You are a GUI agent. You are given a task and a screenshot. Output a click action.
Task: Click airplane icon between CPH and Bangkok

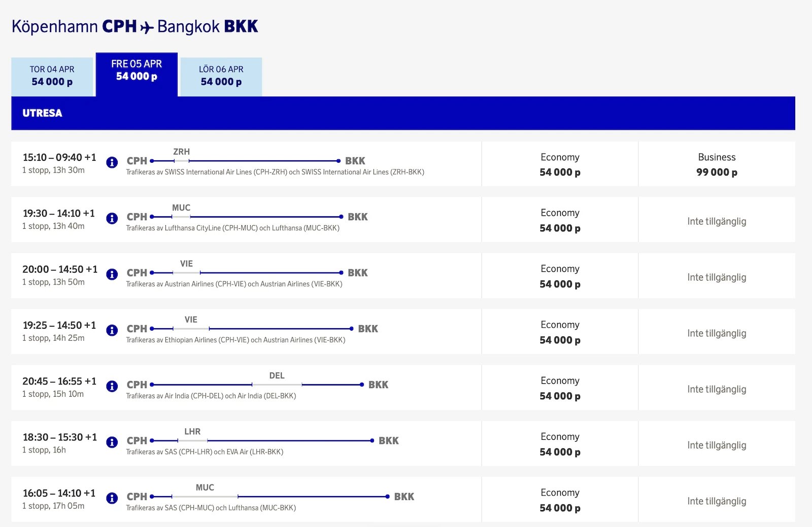coord(147,27)
